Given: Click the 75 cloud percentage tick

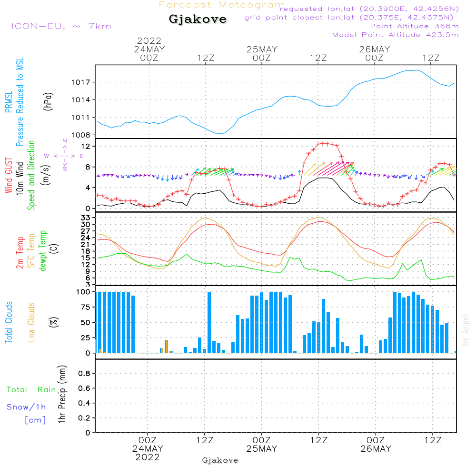Looking at the screenshot, I should [85, 307].
